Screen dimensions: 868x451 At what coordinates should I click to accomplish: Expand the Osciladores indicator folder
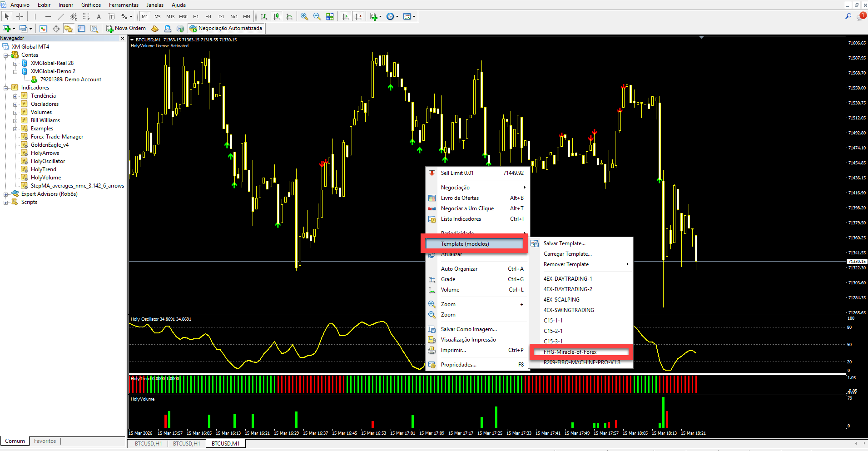pyautogui.click(x=15, y=104)
